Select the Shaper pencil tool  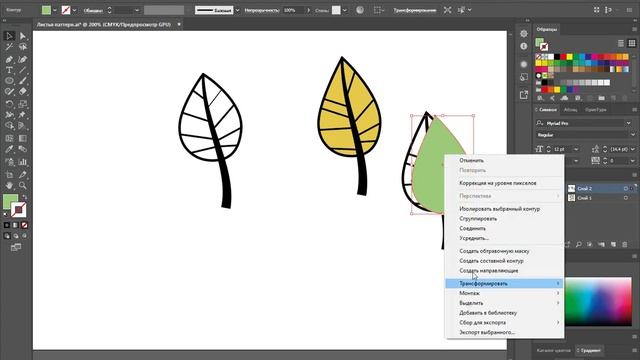tap(9, 92)
